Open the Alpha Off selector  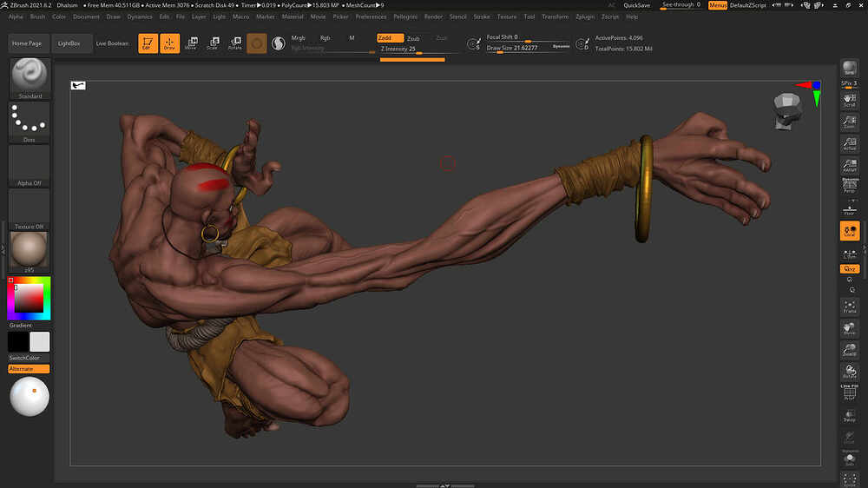pos(30,166)
